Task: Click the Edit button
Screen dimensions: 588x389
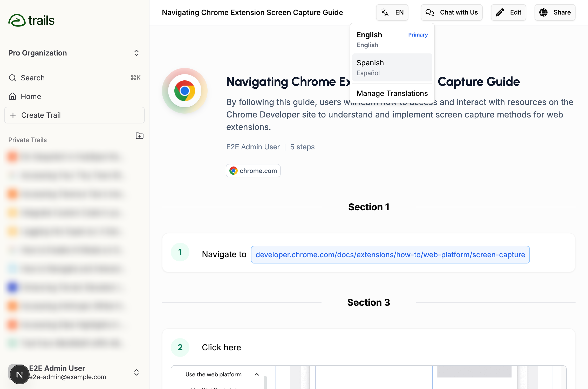Action: tap(508, 12)
